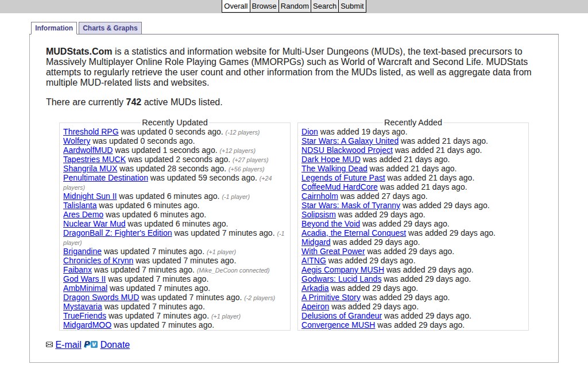Open the Overall menu item
This screenshot has height=368, width=588.
tap(236, 6)
